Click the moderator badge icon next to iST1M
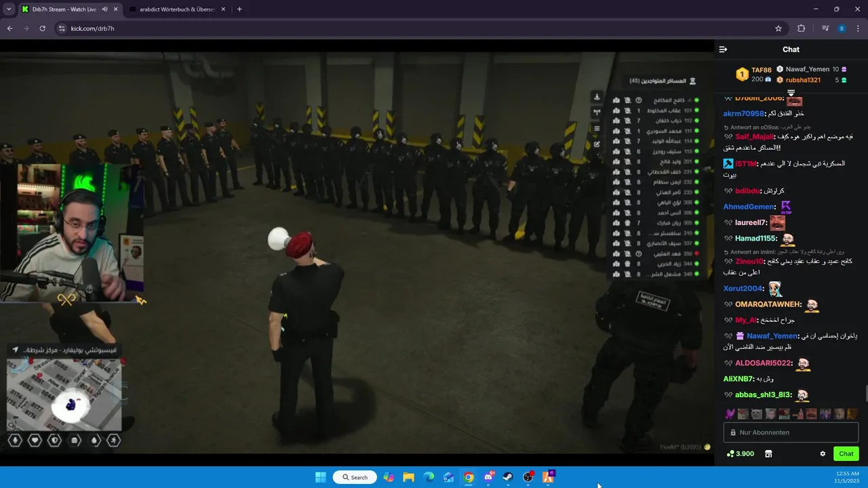Viewport: 868px width, 488px height. 728,164
